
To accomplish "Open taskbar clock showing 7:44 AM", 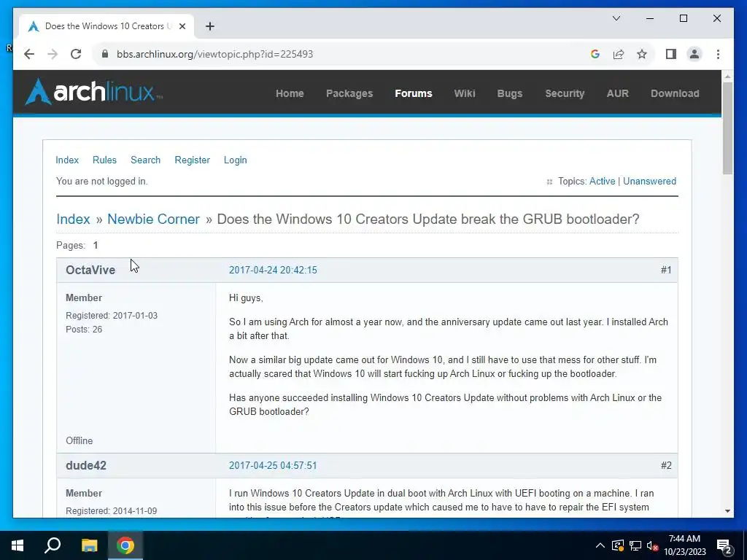I will point(684,545).
